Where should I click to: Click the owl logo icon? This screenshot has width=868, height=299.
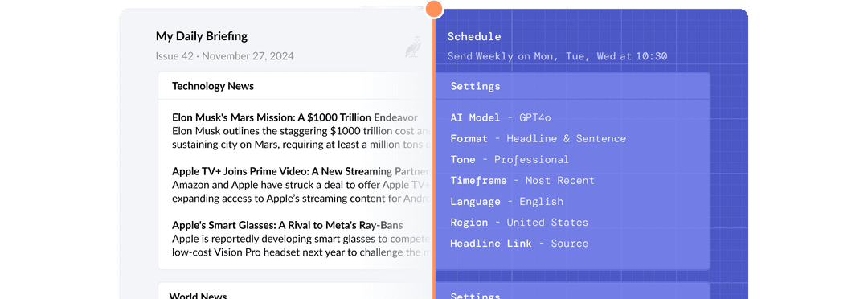click(x=413, y=47)
